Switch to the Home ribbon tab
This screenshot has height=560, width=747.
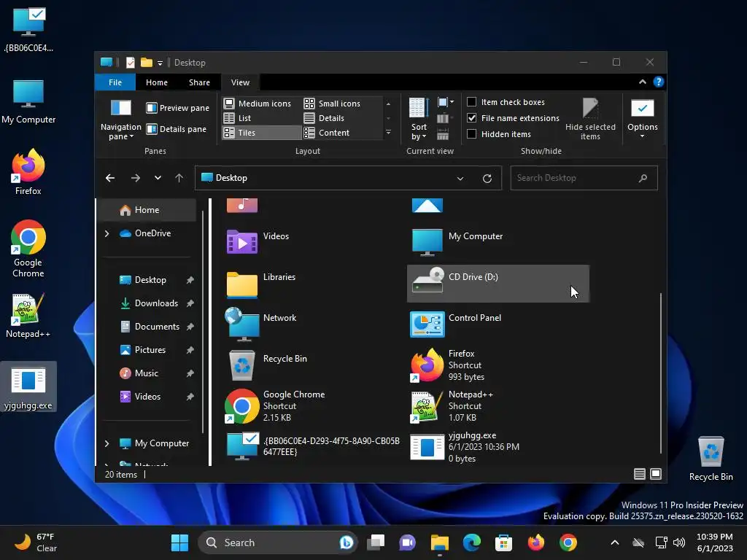[x=157, y=82]
